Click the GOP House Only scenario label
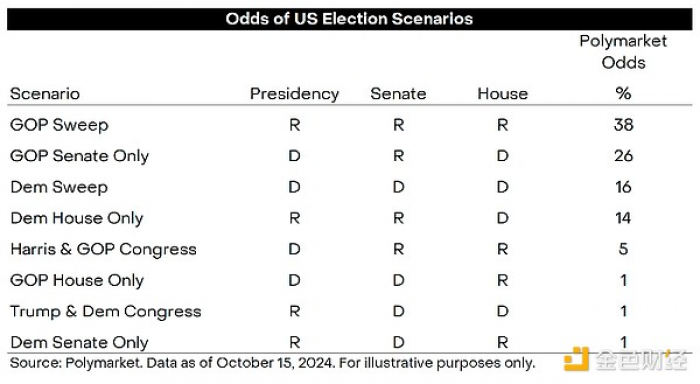This screenshot has height=384, width=700. point(77,280)
